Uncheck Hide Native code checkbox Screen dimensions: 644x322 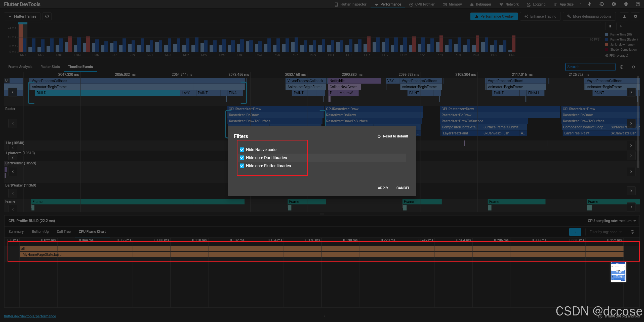(242, 150)
